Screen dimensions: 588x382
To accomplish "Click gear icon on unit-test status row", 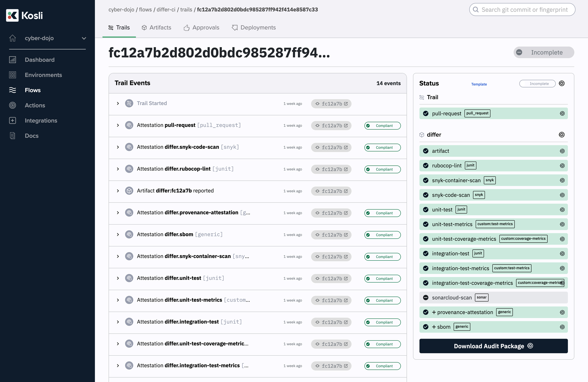I will (562, 210).
